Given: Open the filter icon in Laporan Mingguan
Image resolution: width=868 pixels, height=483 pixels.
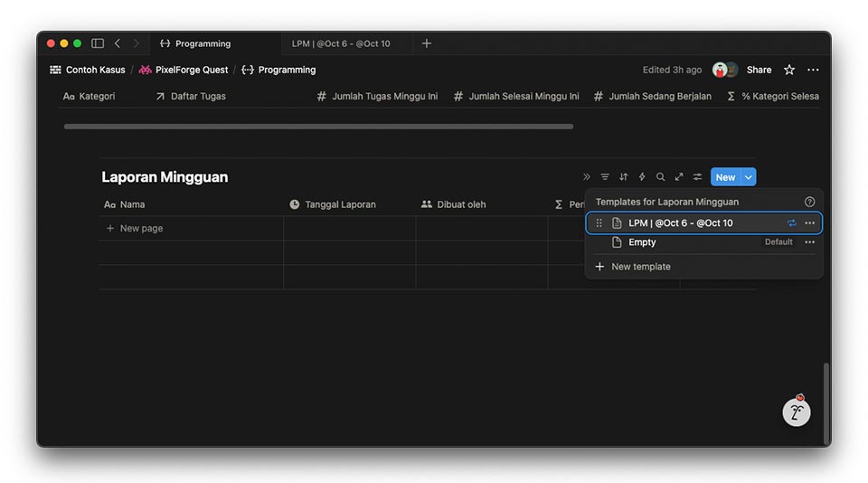Looking at the screenshot, I should click(x=605, y=177).
